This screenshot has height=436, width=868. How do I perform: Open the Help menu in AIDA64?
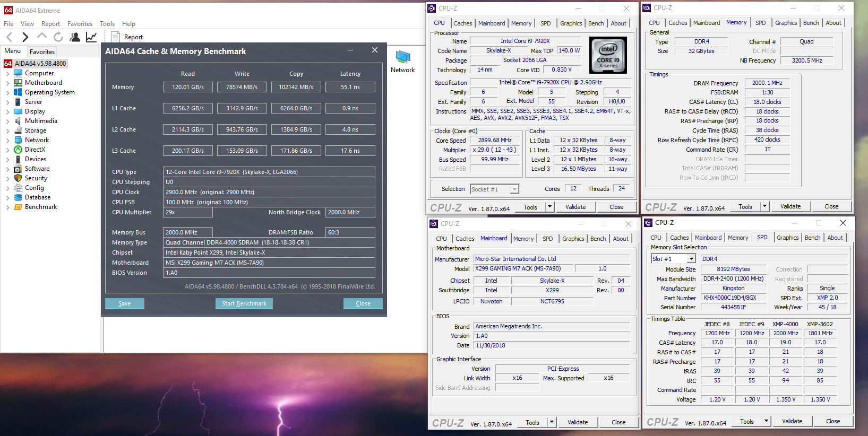(x=128, y=24)
